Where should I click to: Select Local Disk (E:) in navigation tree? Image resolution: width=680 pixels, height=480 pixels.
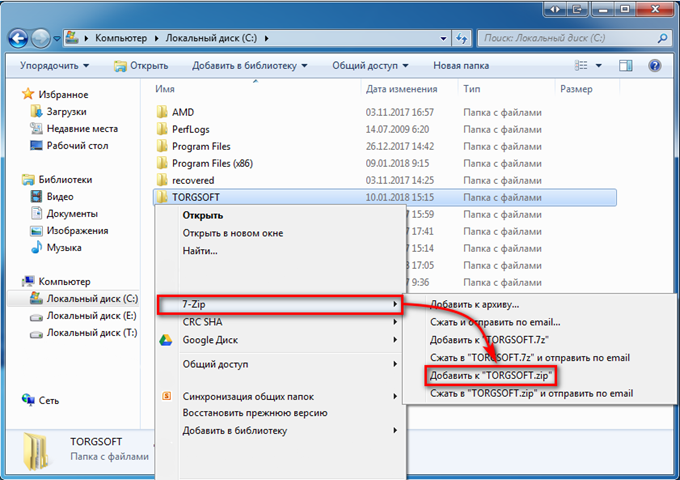[x=91, y=315]
